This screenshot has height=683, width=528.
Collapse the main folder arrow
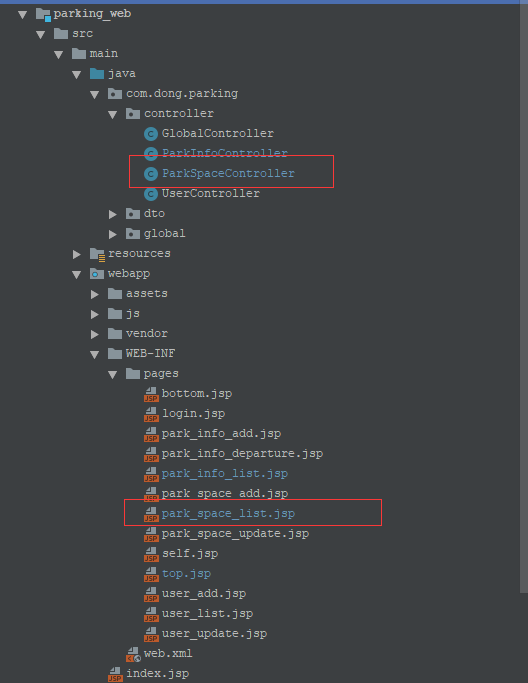(59, 54)
